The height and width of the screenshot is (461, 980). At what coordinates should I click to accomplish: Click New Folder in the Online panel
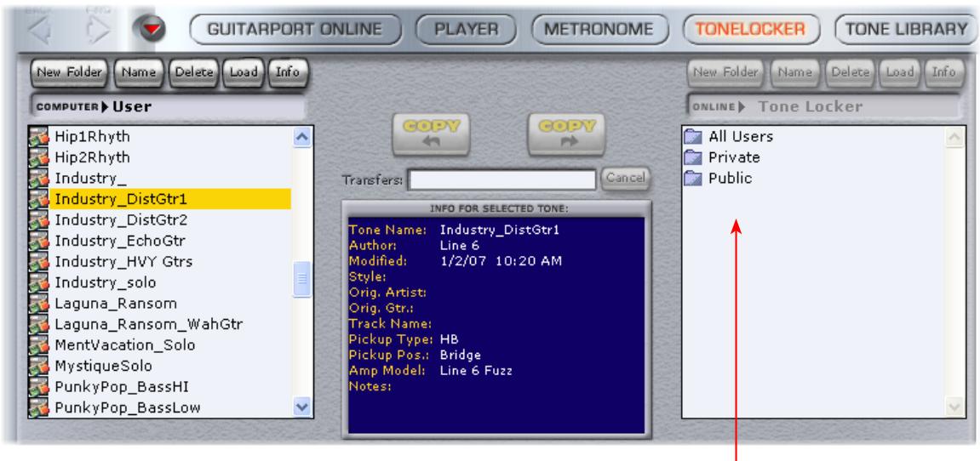(x=725, y=72)
